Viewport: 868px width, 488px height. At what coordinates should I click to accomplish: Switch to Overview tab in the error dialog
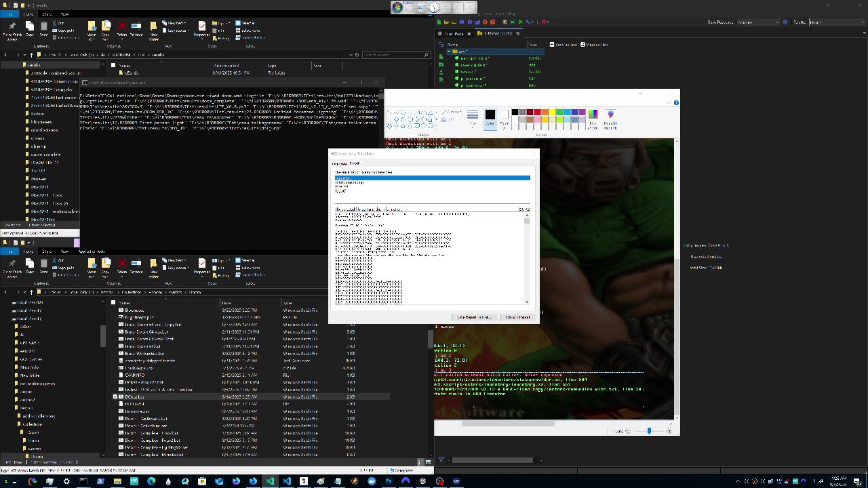click(339, 163)
